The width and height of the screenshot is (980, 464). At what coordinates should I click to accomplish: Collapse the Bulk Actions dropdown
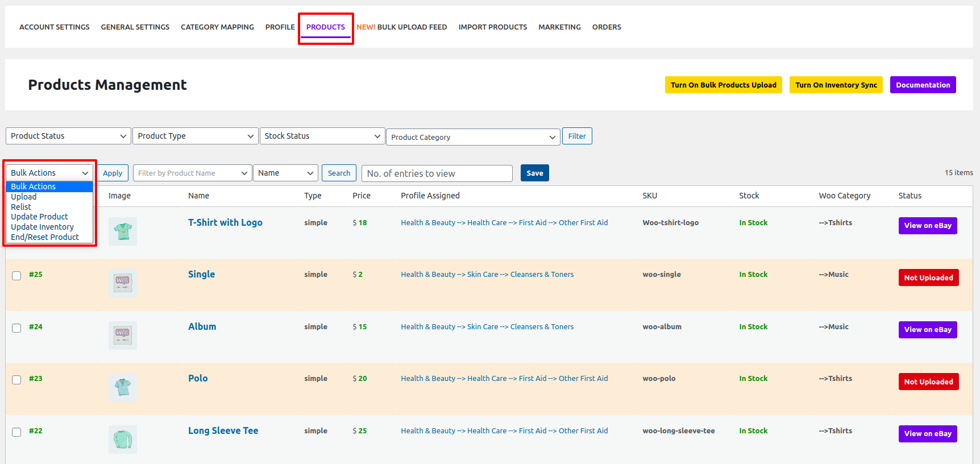pyautogui.click(x=49, y=173)
